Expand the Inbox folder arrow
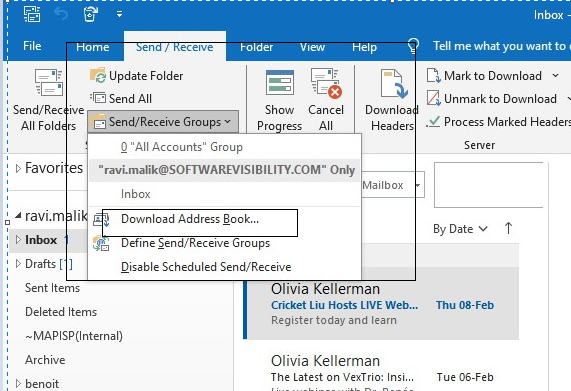Viewport: 571px width, 391px height. click(x=18, y=240)
